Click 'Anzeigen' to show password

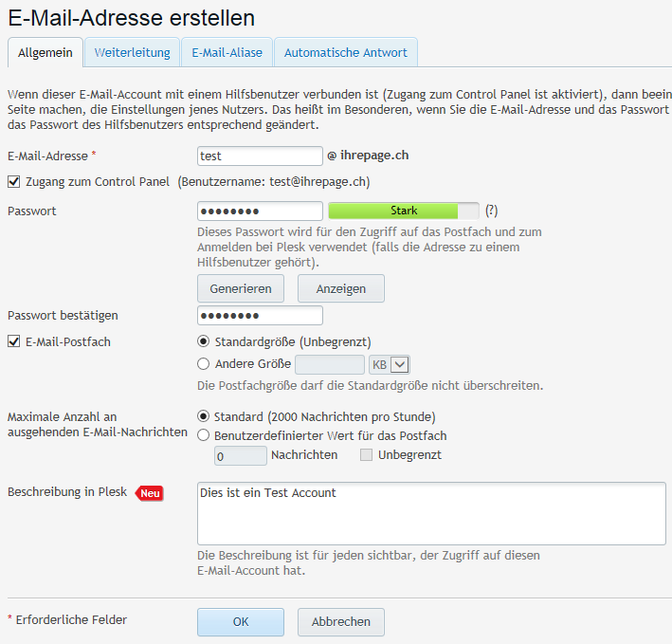(x=340, y=288)
